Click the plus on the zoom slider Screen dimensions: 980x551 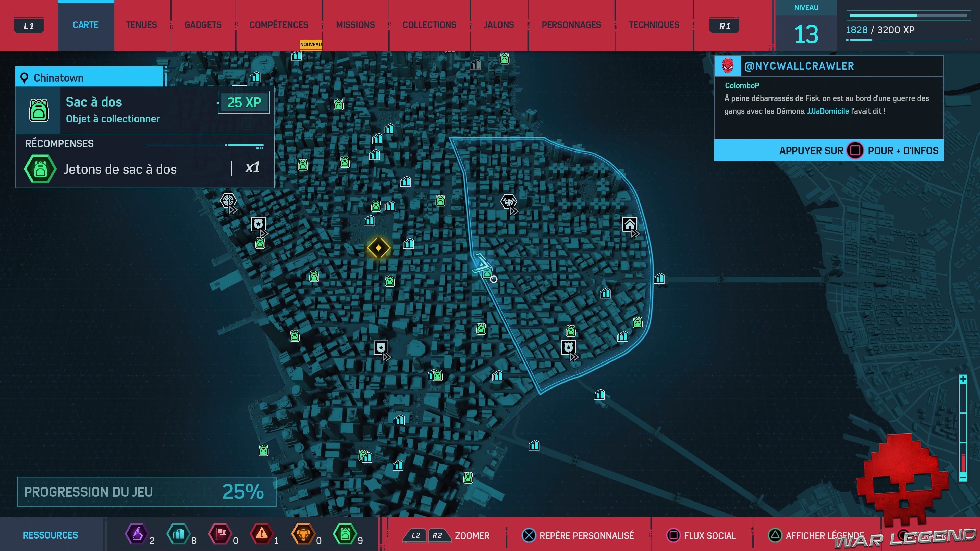tap(963, 379)
